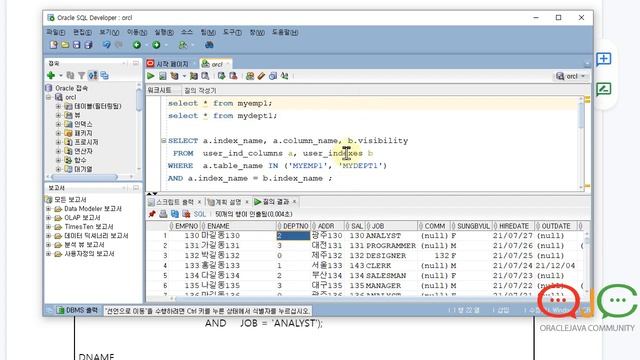This screenshot has height=360, width=640.
Task: Click the green Back navigation arrow
Action: click(137, 45)
